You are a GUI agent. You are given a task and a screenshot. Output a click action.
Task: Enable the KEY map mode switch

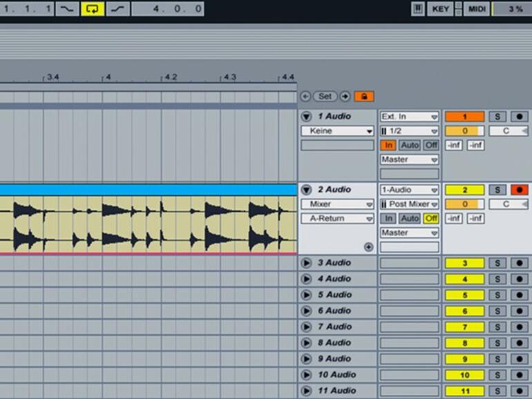pyautogui.click(x=440, y=8)
